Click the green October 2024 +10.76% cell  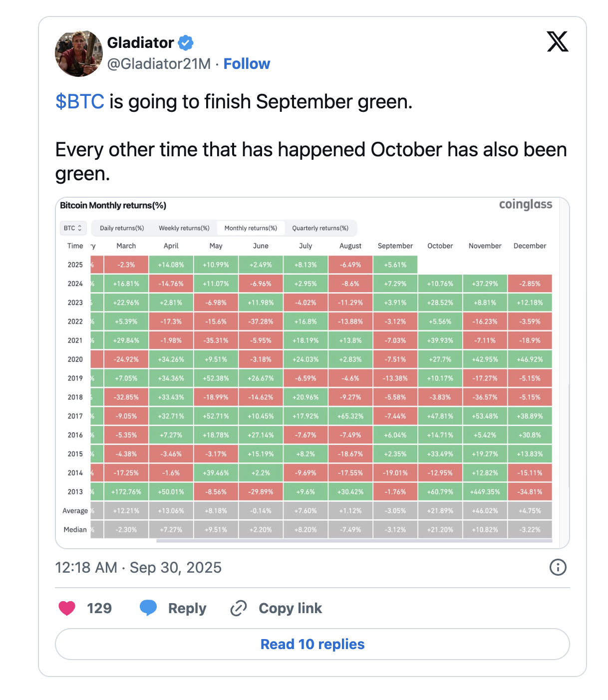coord(440,284)
